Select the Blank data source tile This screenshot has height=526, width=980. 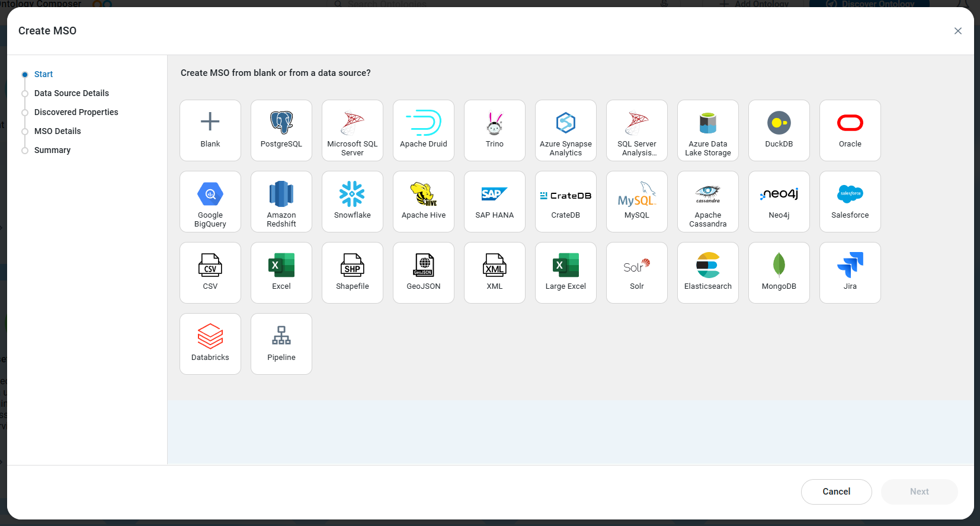[x=210, y=130]
